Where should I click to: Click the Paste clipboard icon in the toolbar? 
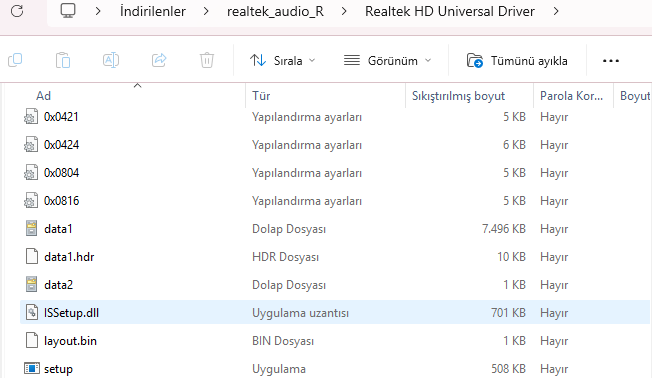pyautogui.click(x=63, y=60)
